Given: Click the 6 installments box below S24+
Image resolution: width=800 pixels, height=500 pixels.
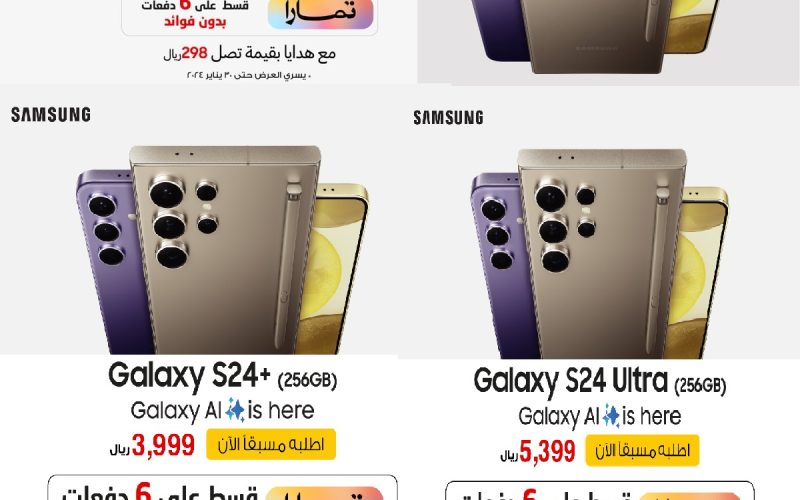Looking at the screenshot, I should click(x=222, y=488).
